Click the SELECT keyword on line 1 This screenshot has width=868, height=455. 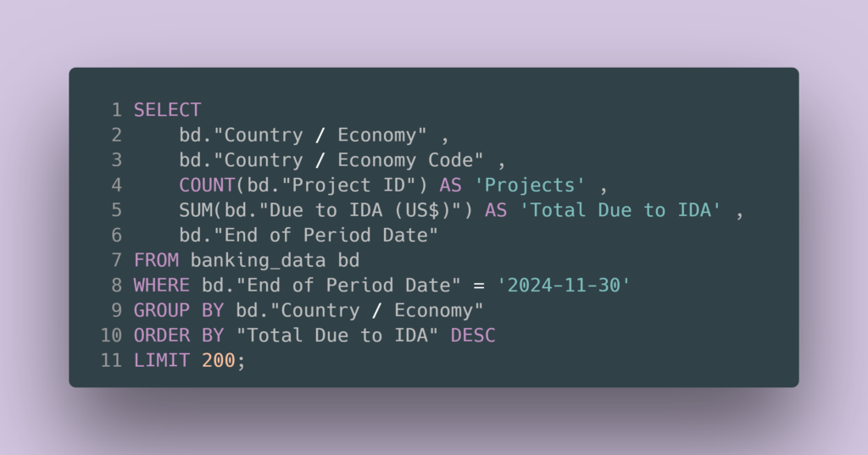tap(167, 109)
